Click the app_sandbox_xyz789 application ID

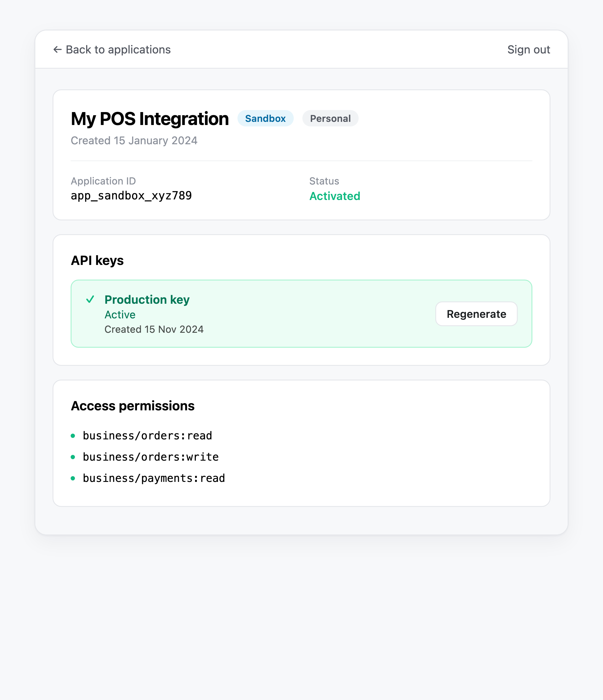131,196
